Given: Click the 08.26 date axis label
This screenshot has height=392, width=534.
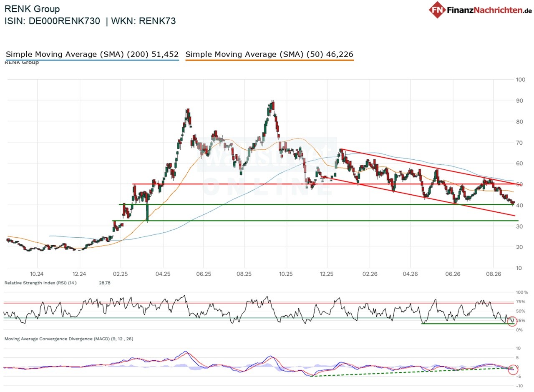Looking at the screenshot, I should point(493,274).
